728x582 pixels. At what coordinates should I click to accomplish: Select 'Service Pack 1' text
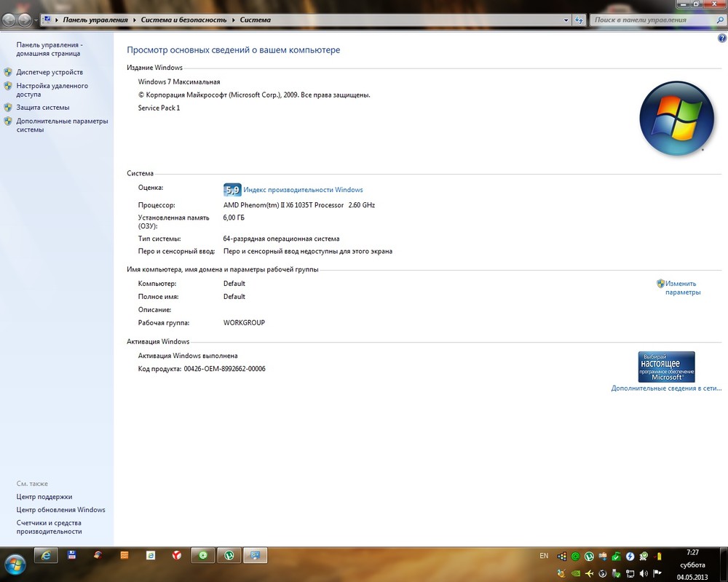coord(159,108)
